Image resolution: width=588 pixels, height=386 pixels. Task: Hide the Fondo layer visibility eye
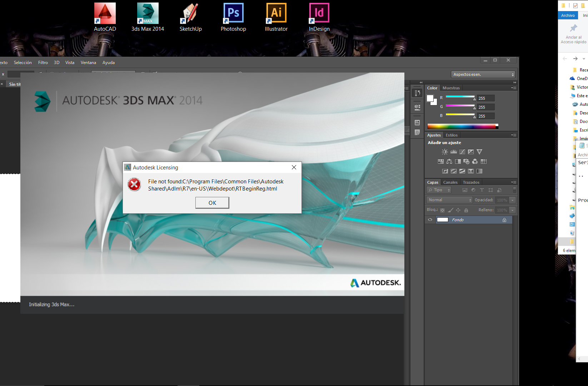[430, 220]
